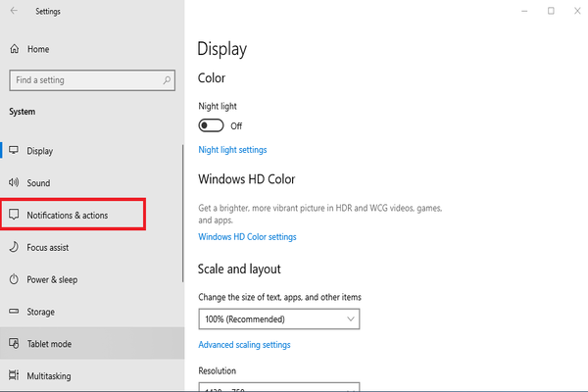
Task: Expand the Resolution dropdown
Action: pos(279,387)
